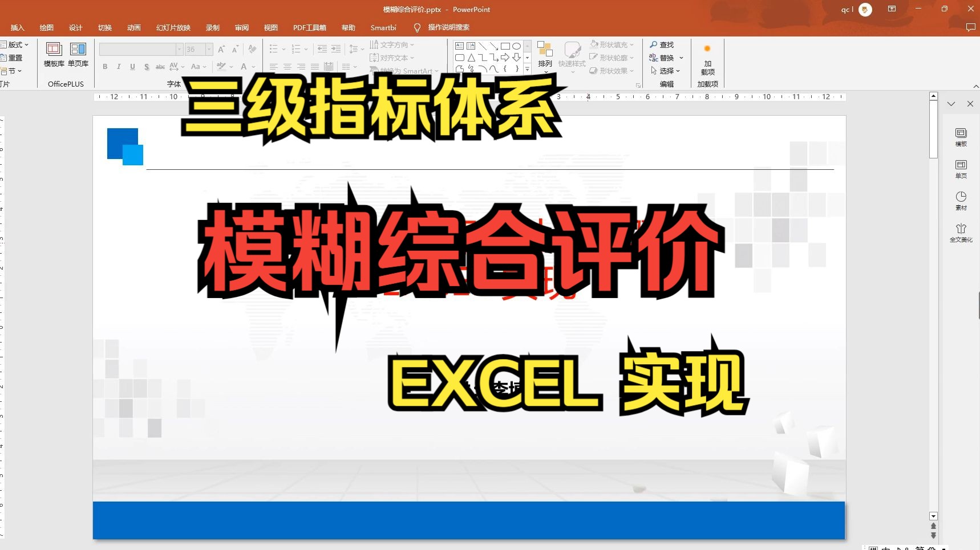
Task: Align text right
Action: click(301, 67)
